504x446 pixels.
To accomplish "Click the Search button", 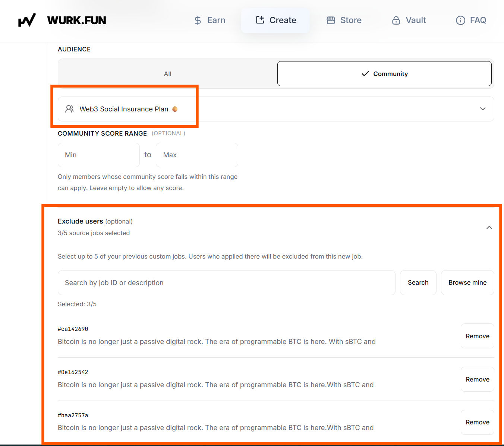I will 418,282.
